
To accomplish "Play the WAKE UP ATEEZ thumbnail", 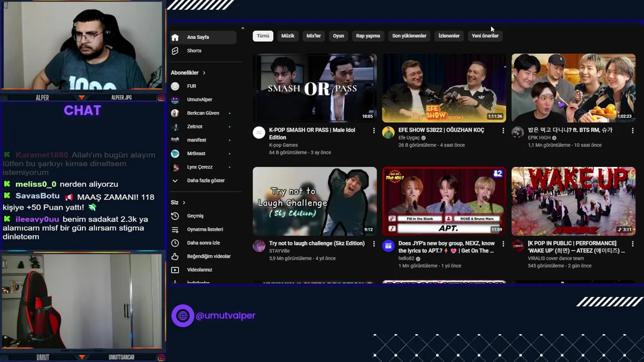I will tap(574, 201).
